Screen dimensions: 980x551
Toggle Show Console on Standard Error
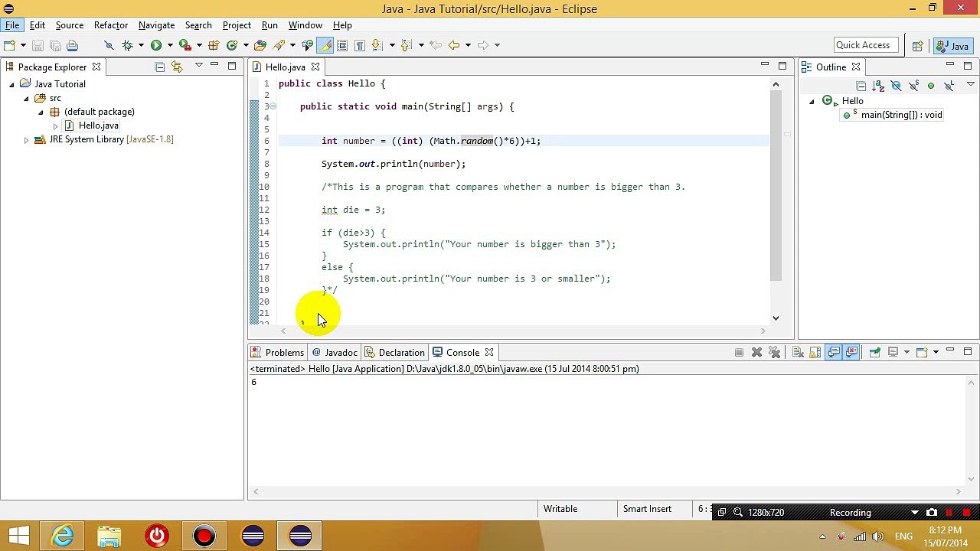point(851,352)
